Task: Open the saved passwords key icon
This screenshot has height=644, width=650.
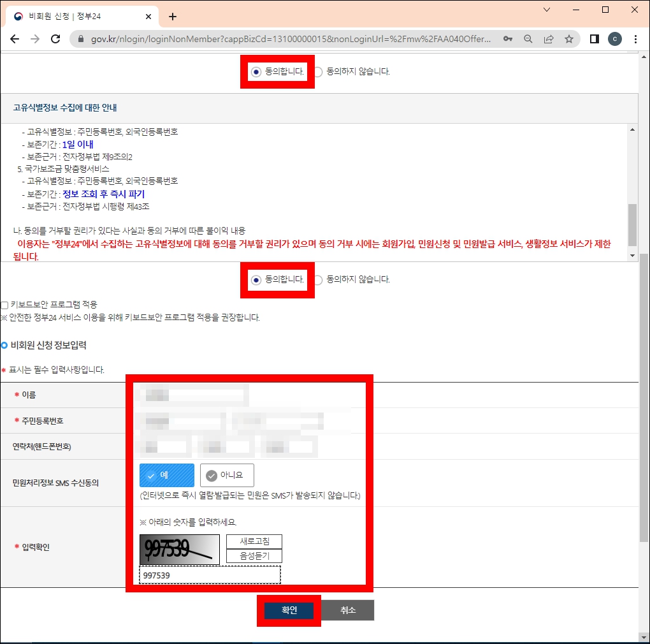Action: (x=508, y=39)
